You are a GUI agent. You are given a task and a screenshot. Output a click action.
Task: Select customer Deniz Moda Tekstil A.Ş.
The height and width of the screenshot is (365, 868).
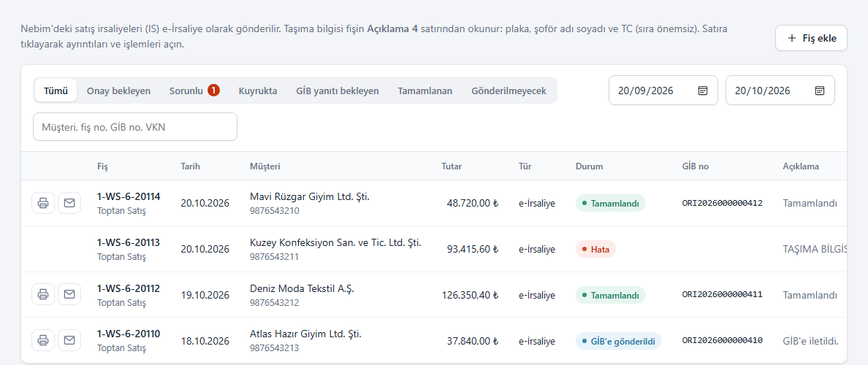302,288
